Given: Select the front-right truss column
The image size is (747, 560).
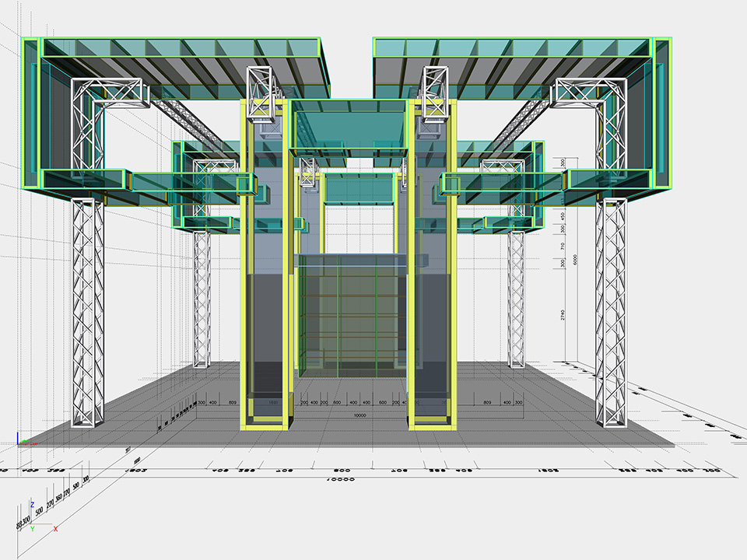Looking at the screenshot, I should 612,311.
